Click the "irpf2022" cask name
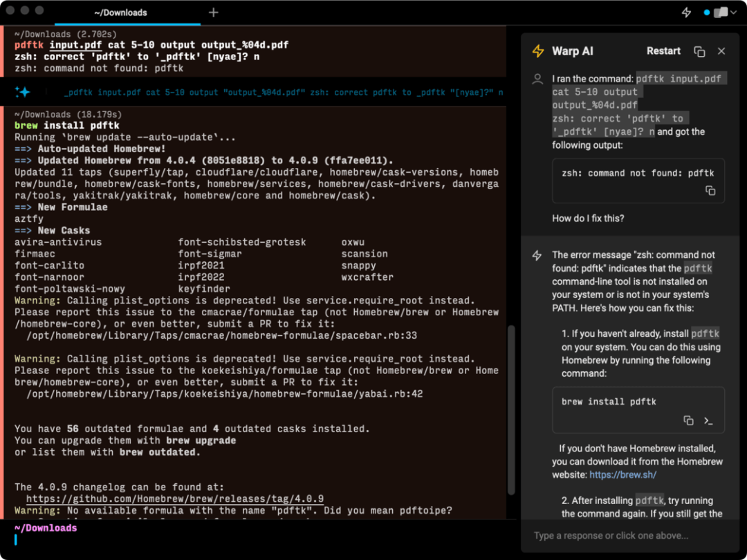 [201, 278]
